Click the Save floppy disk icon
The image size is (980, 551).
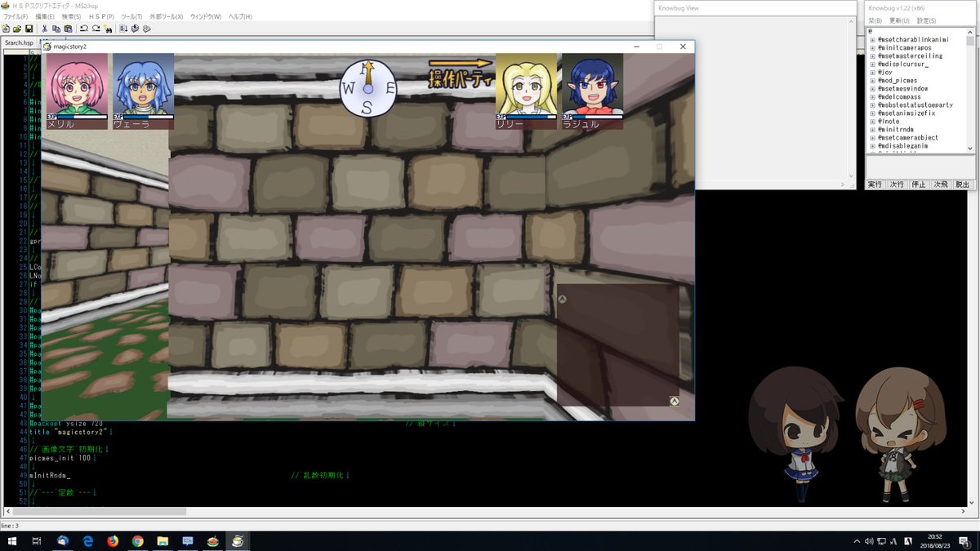click(28, 29)
